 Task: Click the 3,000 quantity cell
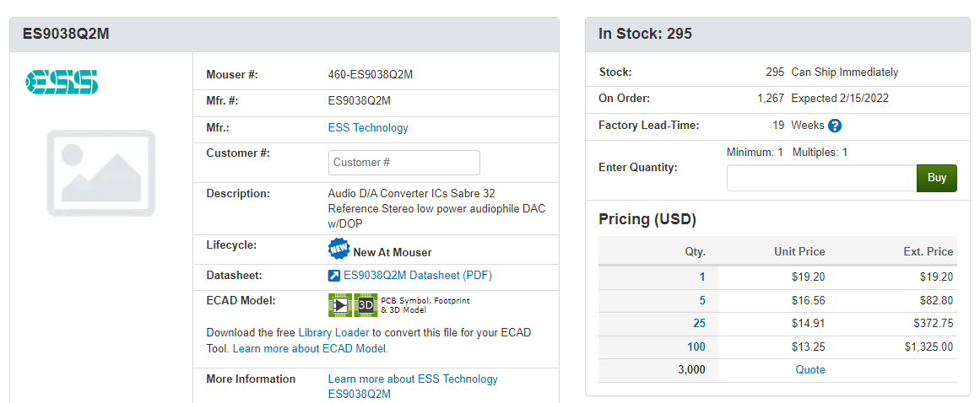[x=691, y=370]
